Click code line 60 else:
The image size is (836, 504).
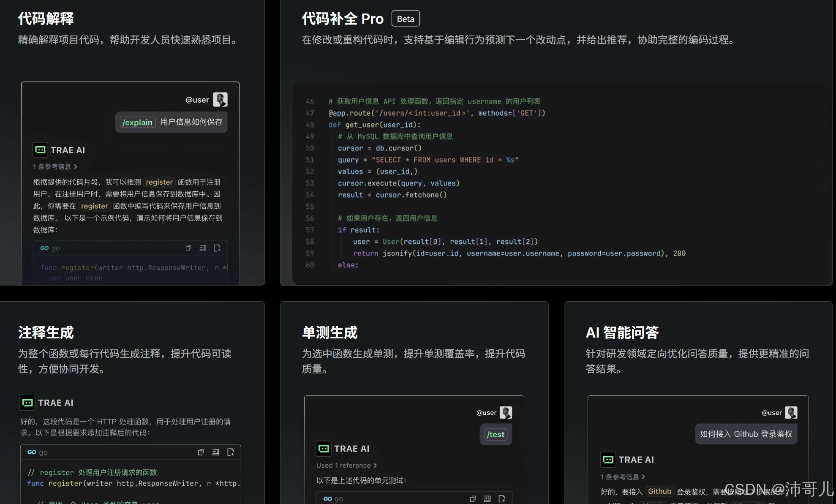coord(348,265)
